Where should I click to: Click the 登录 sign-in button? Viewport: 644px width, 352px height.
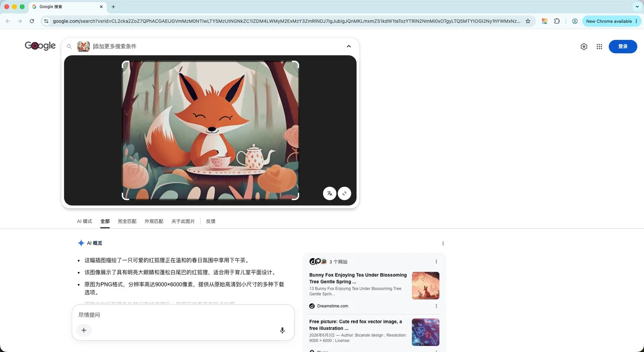(623, 46)
